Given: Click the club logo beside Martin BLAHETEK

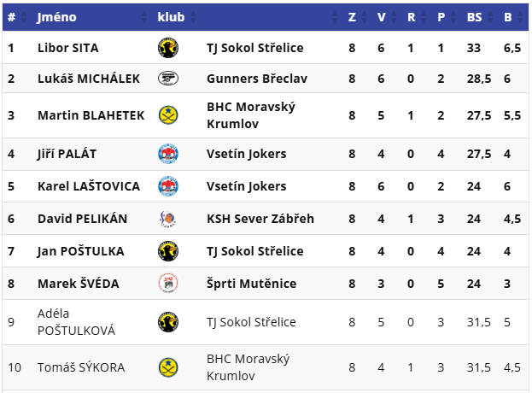Looking at the screenshot, I should [168, 115].
